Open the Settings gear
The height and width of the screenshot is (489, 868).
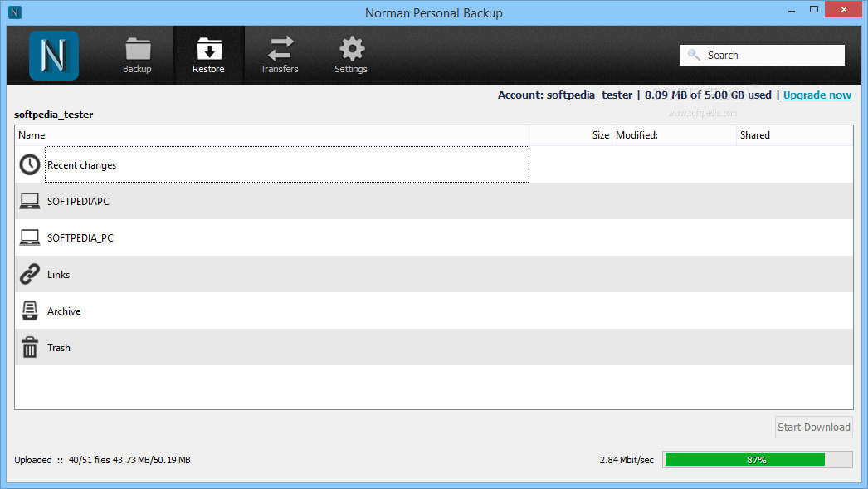(x=351, y=56)
